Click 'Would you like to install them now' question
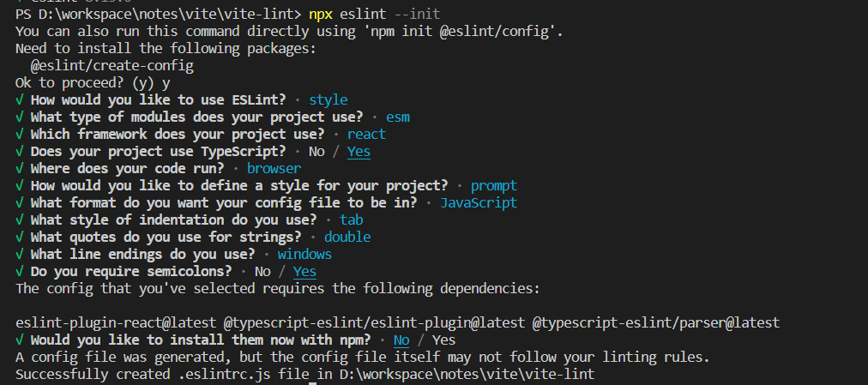This screenshot has height=385, width=868. (x=201, y=340)
